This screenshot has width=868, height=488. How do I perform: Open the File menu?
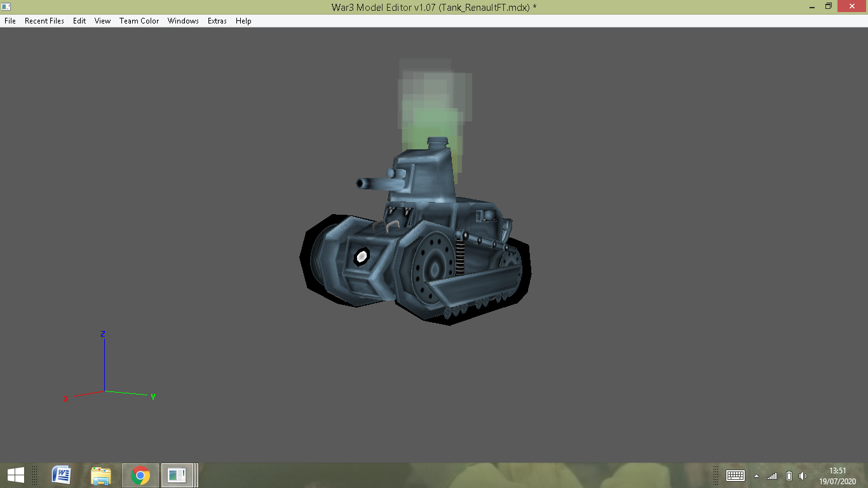10,21
